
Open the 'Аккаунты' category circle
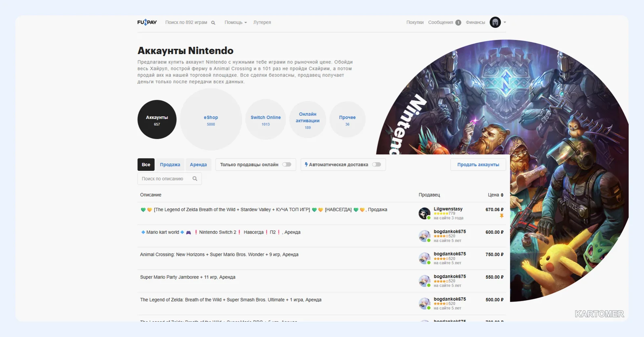(x=157, y=119)
